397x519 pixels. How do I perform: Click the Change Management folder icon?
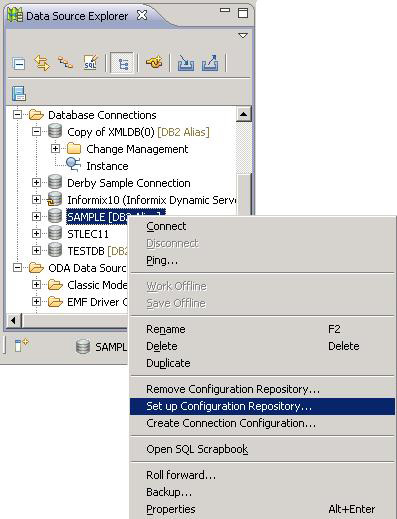pyautogui.click(x=74, y=149)
